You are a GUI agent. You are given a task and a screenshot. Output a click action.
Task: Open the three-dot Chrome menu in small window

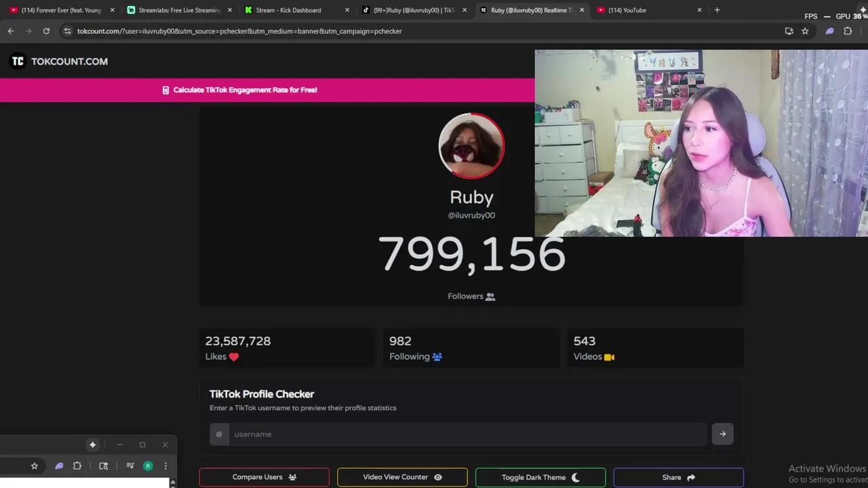[x=165, y=466]
